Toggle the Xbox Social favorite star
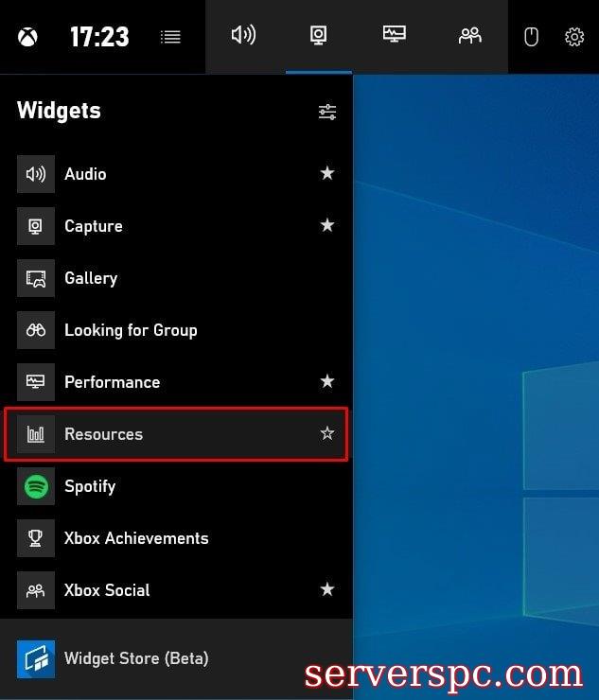 click(x=327, y=589)
